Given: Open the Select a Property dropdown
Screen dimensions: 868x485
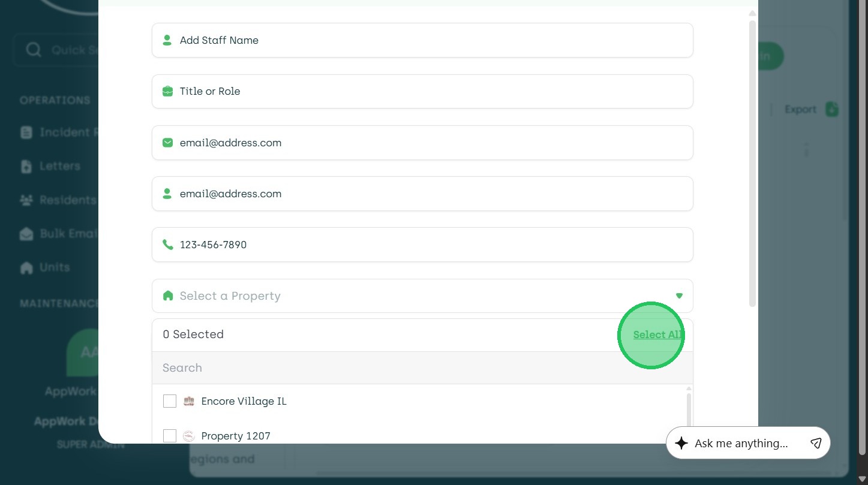Looking at the screenshot, I should tap(422, 296).
